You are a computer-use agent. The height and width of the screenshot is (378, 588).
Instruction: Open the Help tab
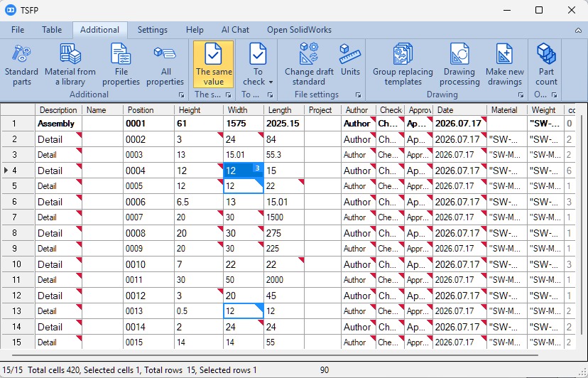click(x=195, y=30)
